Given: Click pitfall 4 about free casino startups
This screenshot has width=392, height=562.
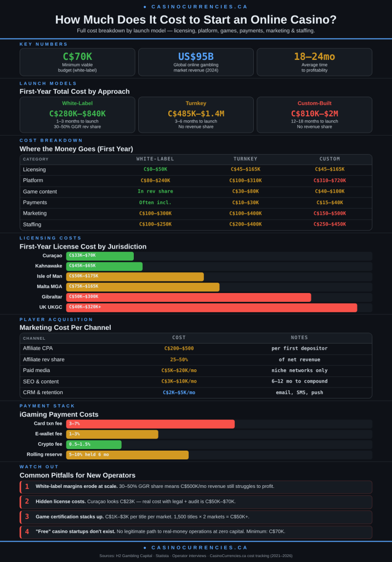Looking at the screenshot, I should click(196, 532).
